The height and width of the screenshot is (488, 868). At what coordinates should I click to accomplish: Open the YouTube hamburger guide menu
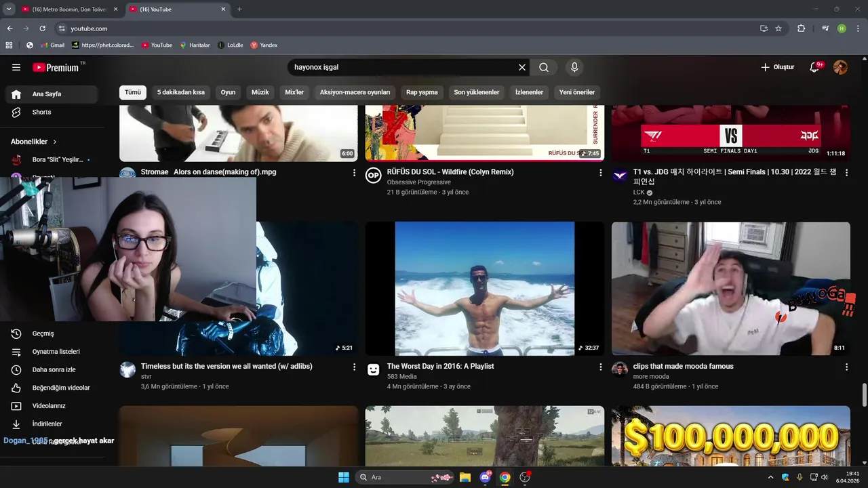[16, 67]
